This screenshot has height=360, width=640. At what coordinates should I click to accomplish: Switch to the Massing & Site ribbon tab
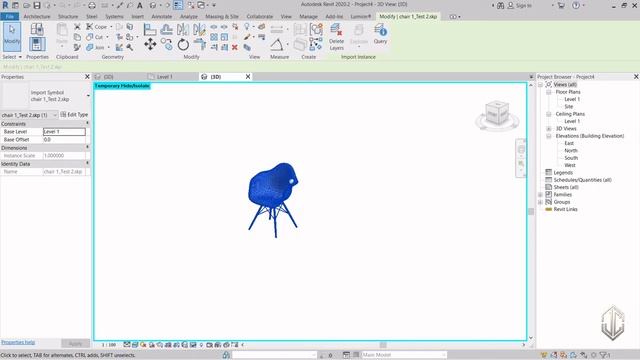click(x=222, y=16)
